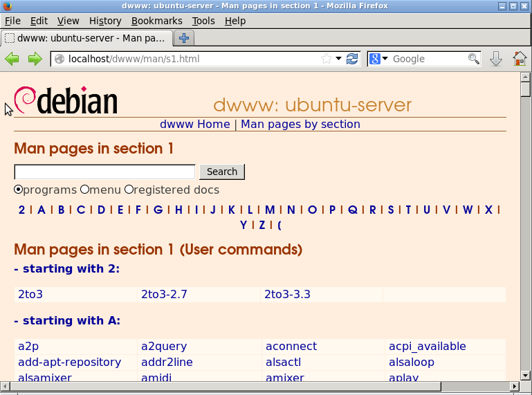The image size is (532, 395).
Task: Open the Help menu
Action: (x=235, y=21)
